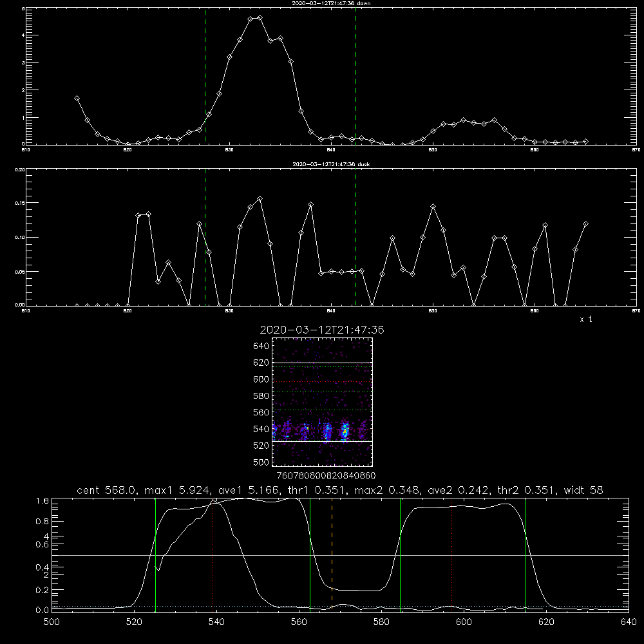Click the right green dashed line in dusk plot
Screen dimensions: 644x644
(355, 237)
